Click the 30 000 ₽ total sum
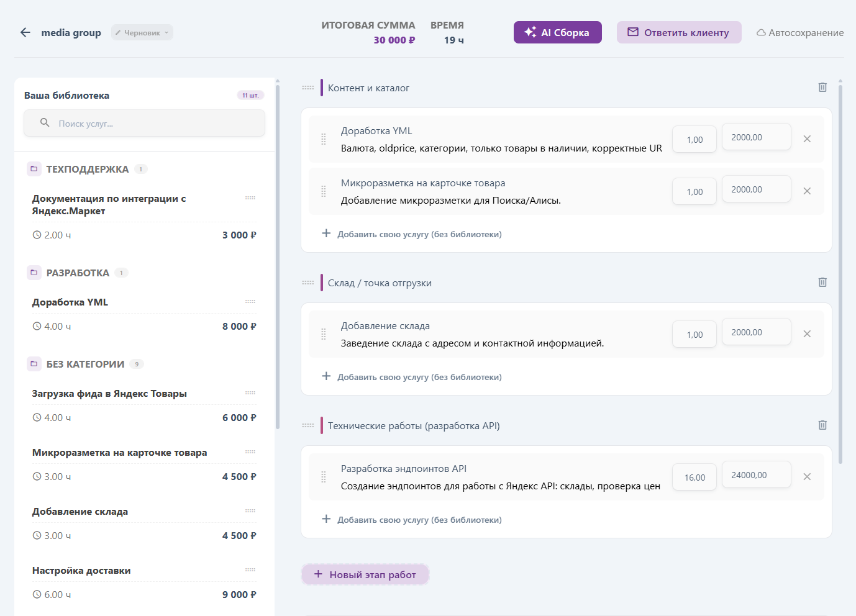This screenshot has width=856, height=616. (x=394, y=40)
